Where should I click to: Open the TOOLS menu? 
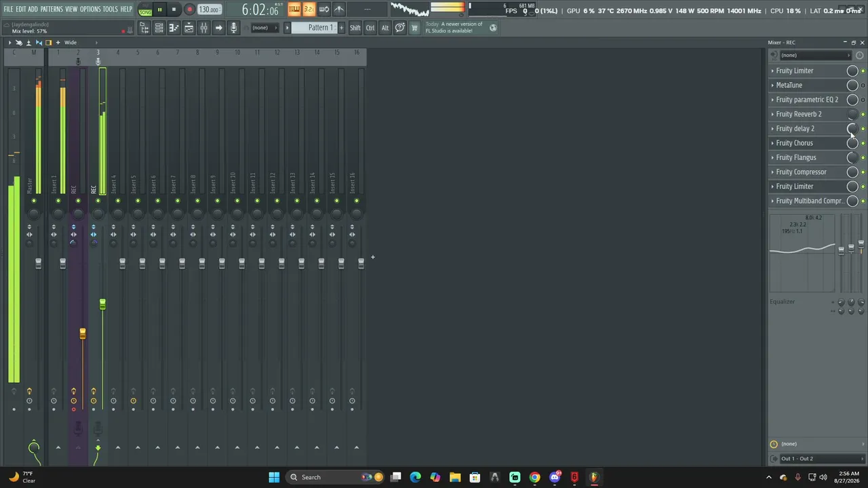pyautogui.click(x=110, y=9)
